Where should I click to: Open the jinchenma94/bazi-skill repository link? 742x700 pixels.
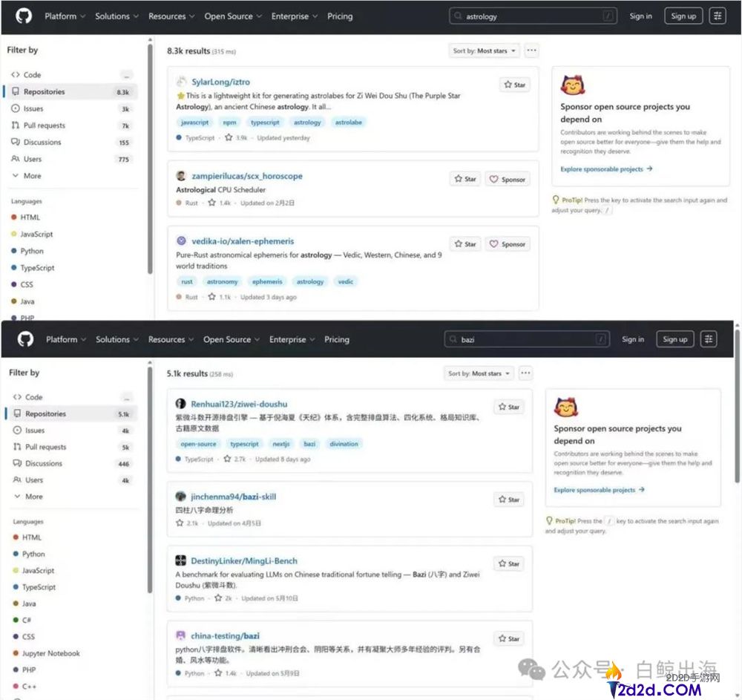tap(233, 497)
